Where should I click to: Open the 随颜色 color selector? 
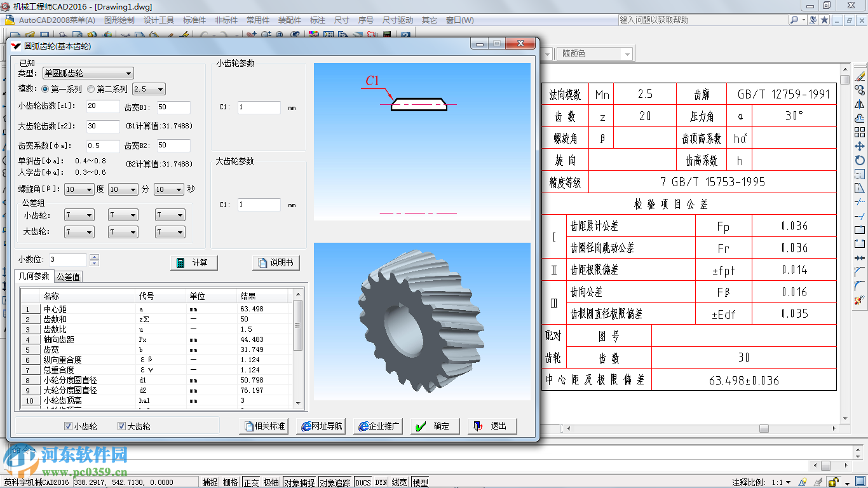click(588, 54)
